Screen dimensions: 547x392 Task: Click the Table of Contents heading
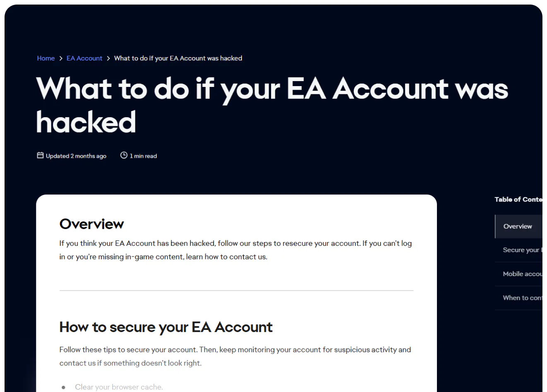click(x=518, y=200)
